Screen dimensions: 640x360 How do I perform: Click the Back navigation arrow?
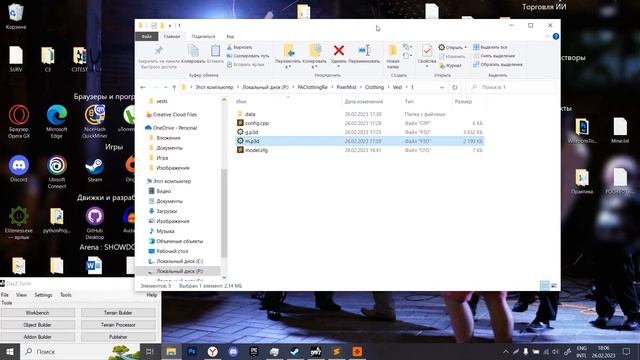(143, 87)
